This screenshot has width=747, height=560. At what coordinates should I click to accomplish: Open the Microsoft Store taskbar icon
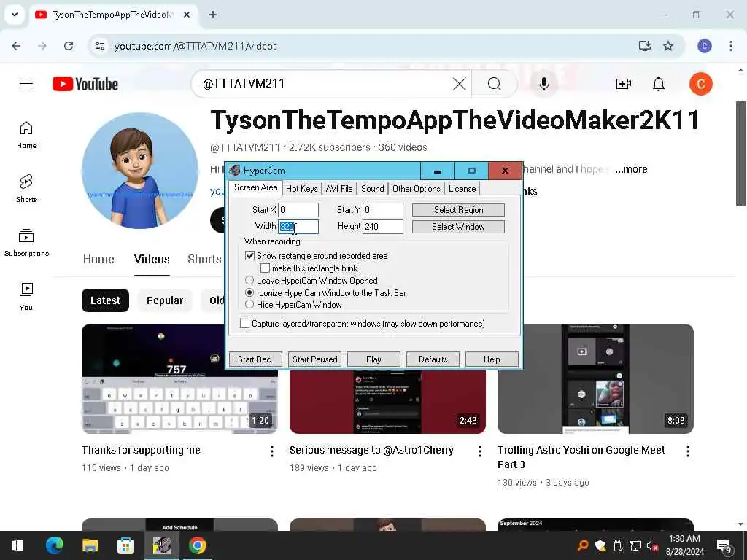pos(125,545)
